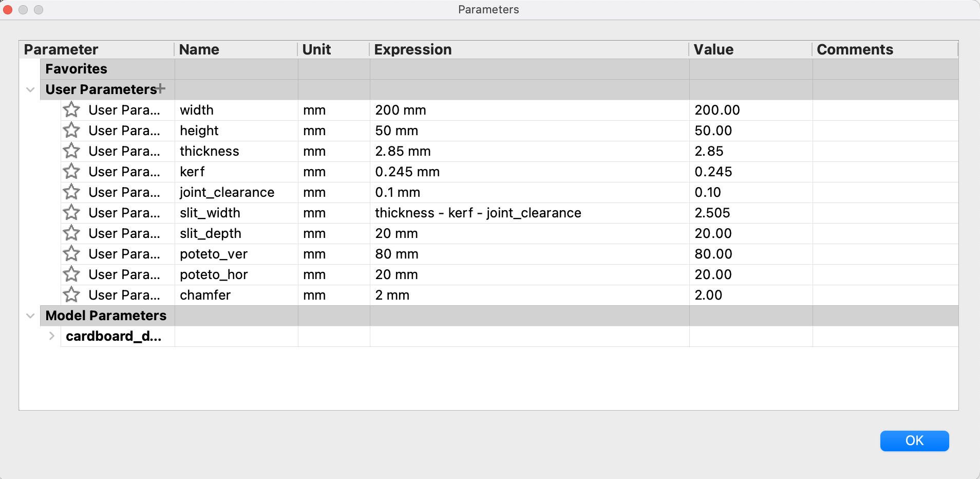Click the comments cell in width row
Screen dimensions: 980x479
tap(885, 110)
